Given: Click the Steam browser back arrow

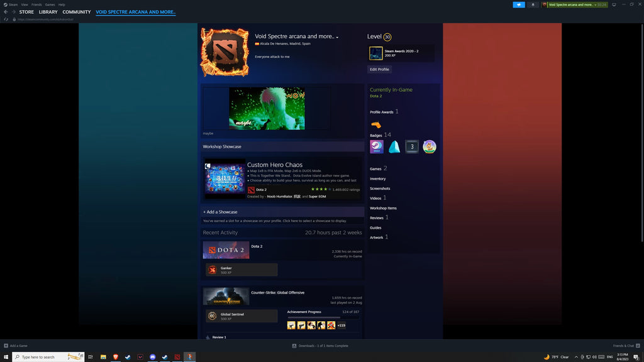Looking at the screenshot, I should [x=6, y=12].
